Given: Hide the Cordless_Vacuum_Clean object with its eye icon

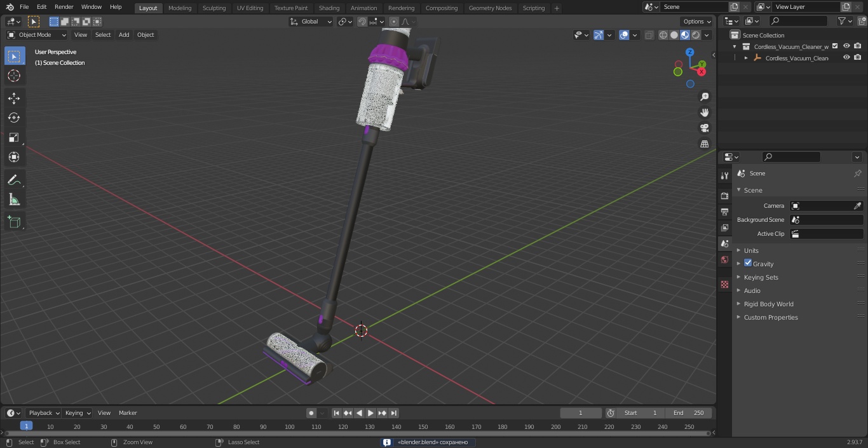Looking at the screenshot, I should point(846,58).
